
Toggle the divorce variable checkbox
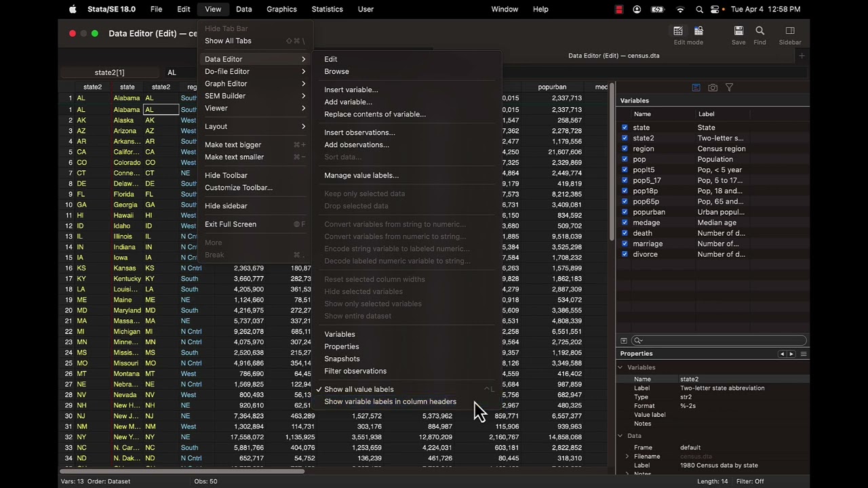point(625,254)
